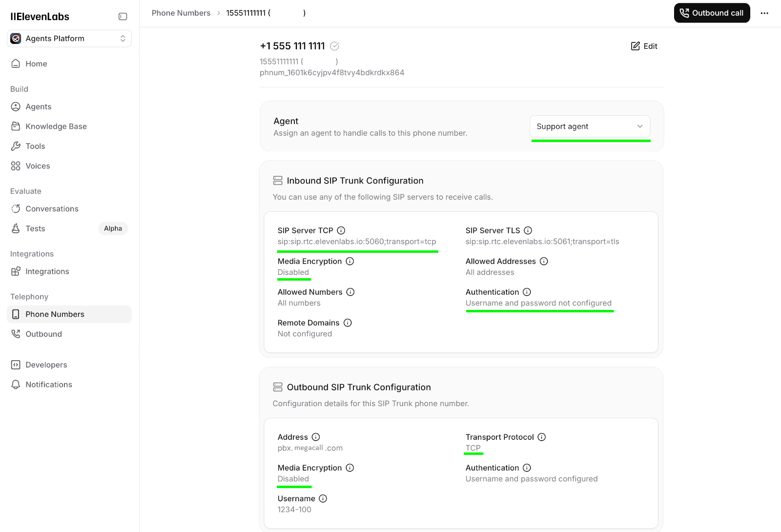The height and width of the screenshot is (532, 781).
Task: Open the Agents Platform workspace switcher
Action: click(x=69, y=38)
